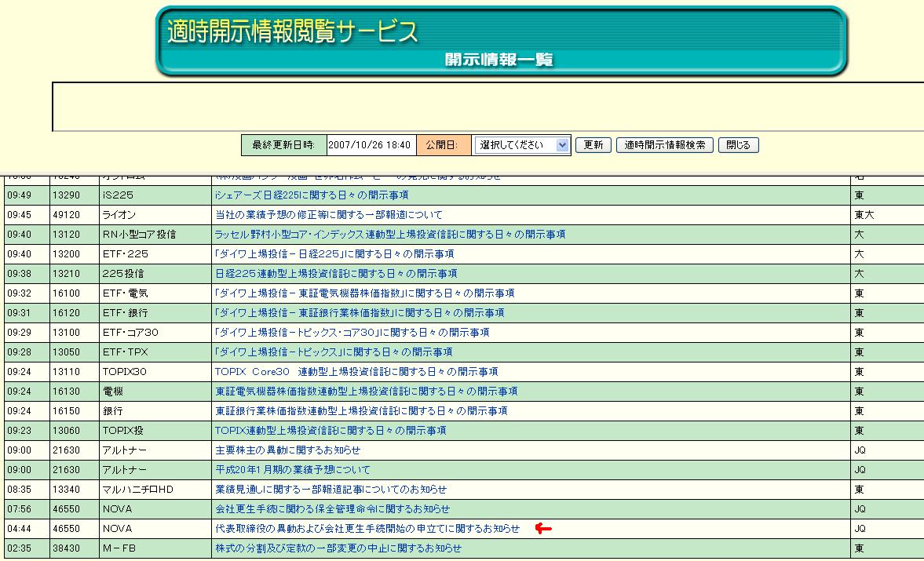The width and height of the screenshot is (924, 561).
Task: Click the empty banner box below header
Action: [x=487, y=106]
